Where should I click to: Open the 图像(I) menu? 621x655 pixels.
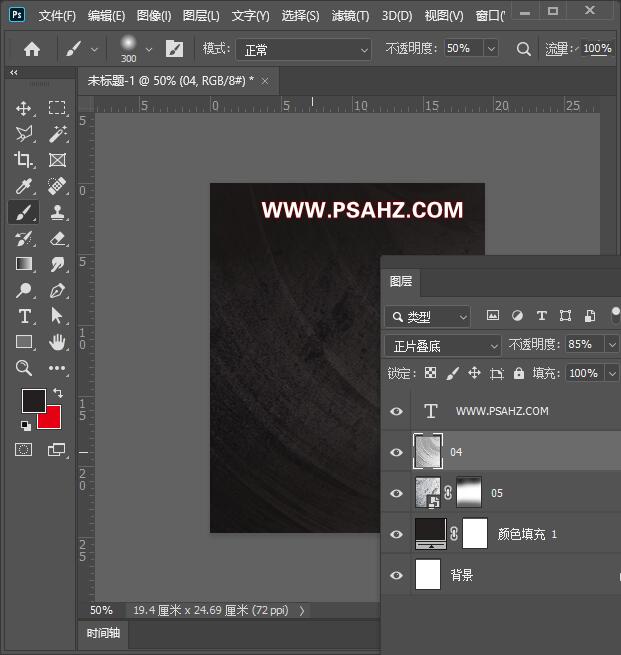click(154, 16)
